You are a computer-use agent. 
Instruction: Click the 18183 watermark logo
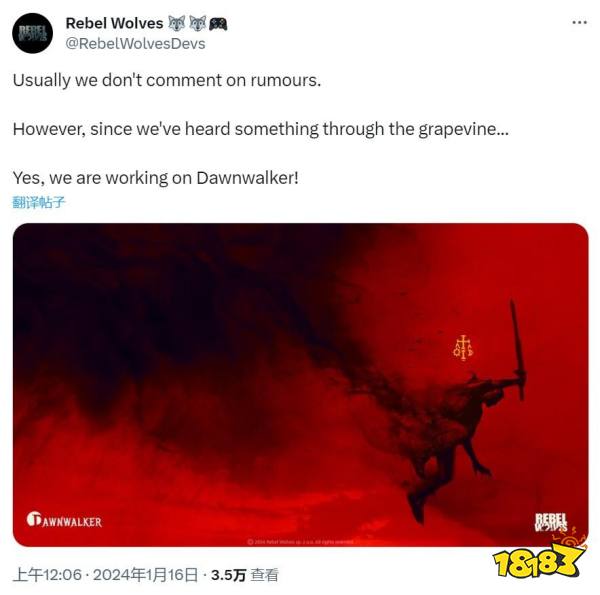[x=541, y=556]
